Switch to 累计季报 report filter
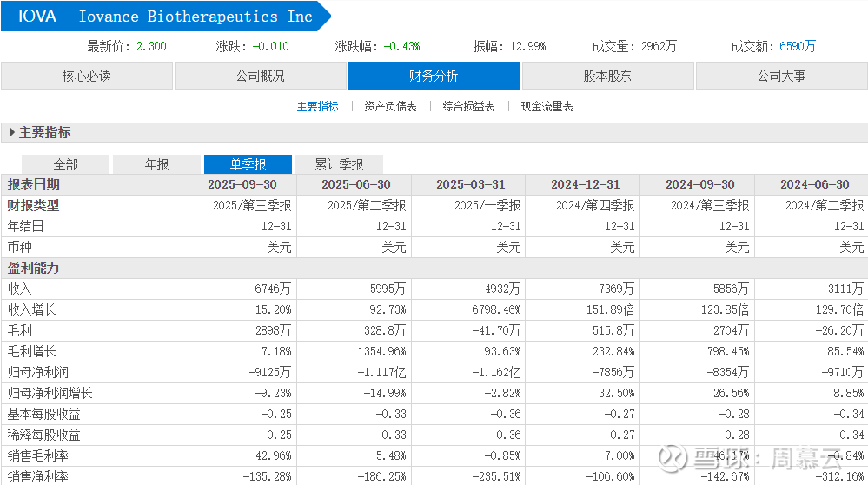 (x=340, y=164)
